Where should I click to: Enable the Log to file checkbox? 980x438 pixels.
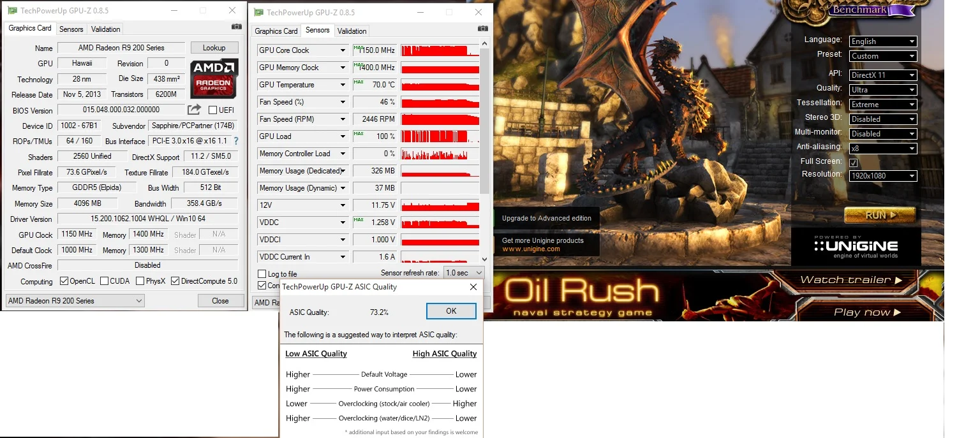(x=262, y=274)
